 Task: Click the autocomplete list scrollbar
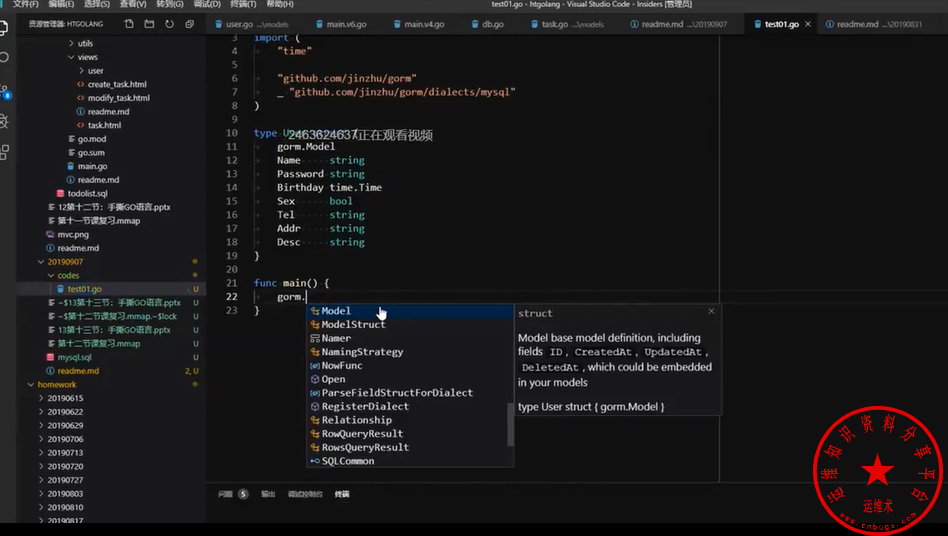pos(511,421)
